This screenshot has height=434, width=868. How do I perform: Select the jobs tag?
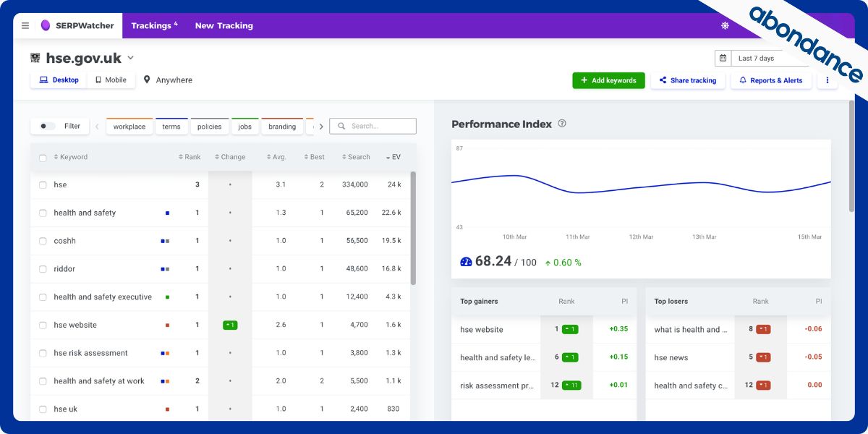[x=245, y=126]
